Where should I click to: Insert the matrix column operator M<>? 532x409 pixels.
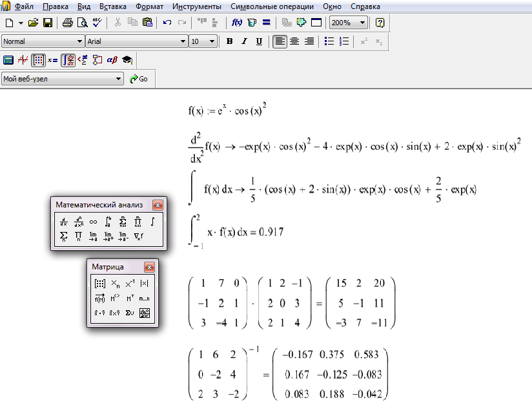pos(115,299)
